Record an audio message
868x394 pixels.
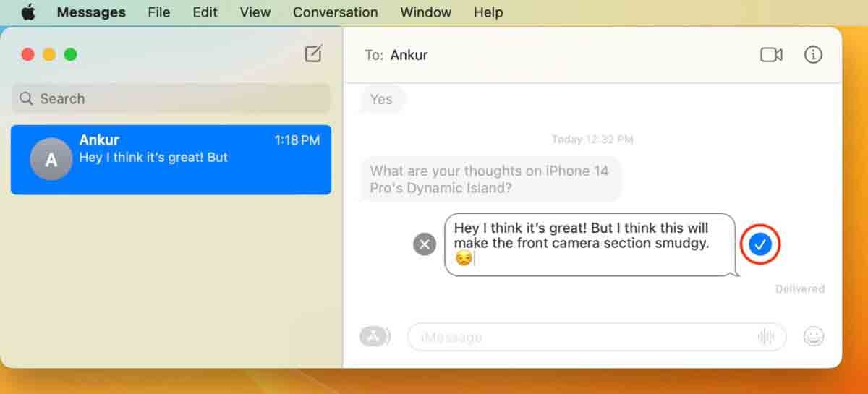pos(765,337)
